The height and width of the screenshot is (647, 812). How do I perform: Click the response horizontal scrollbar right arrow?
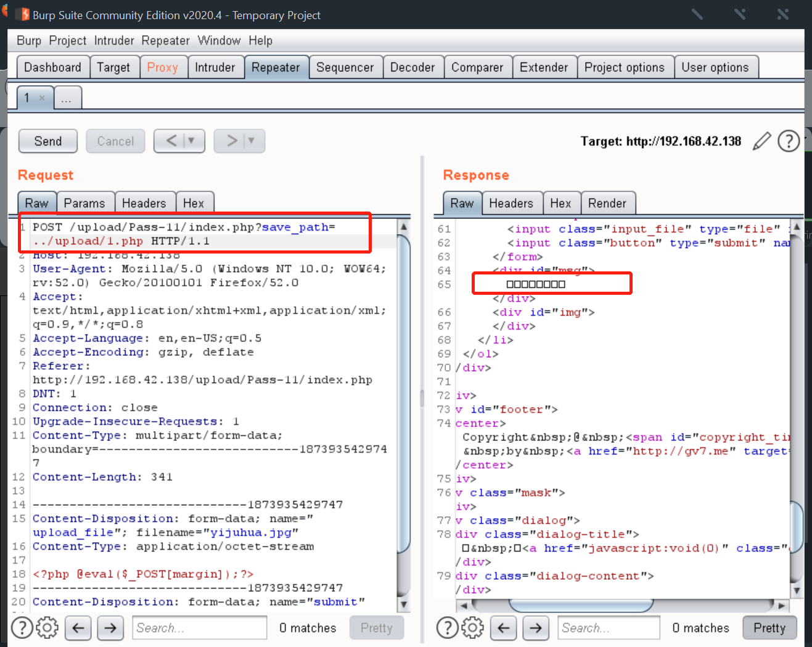782,605
